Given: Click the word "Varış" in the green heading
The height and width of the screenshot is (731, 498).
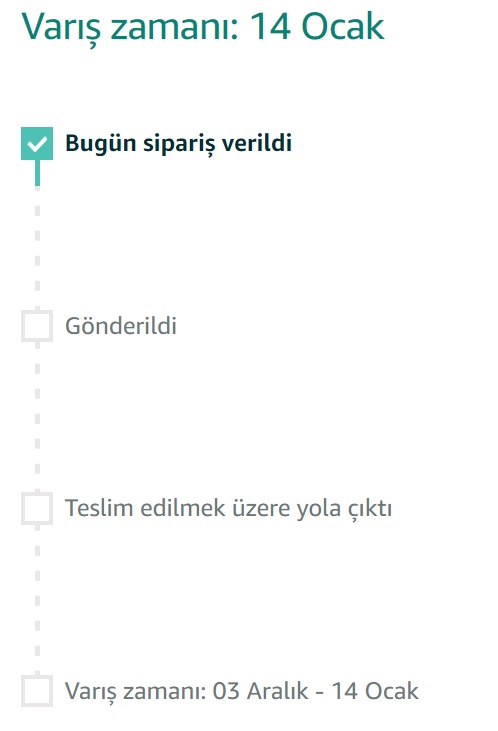Looking at the screenshot, I should pyautogui.click(x=61, y=28).
